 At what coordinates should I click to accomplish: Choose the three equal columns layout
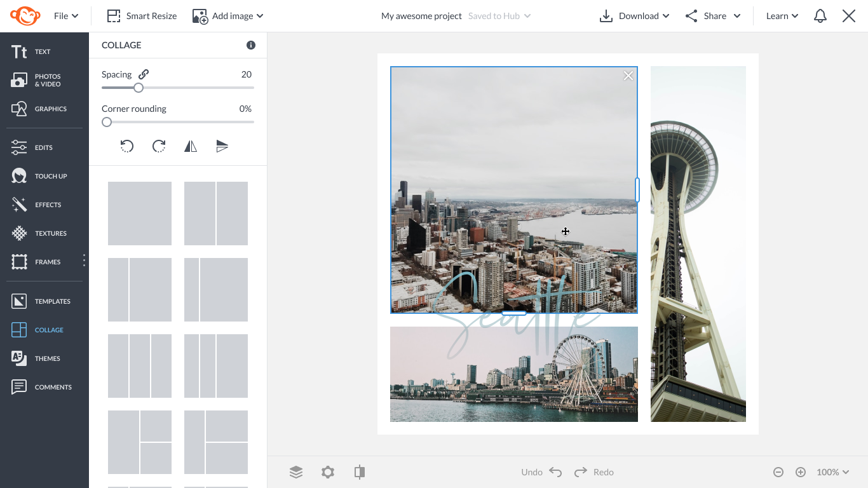[x=140, y=366]
